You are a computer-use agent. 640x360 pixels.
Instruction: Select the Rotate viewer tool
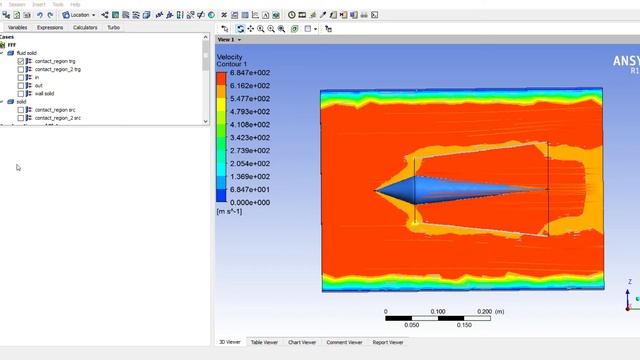240,29
